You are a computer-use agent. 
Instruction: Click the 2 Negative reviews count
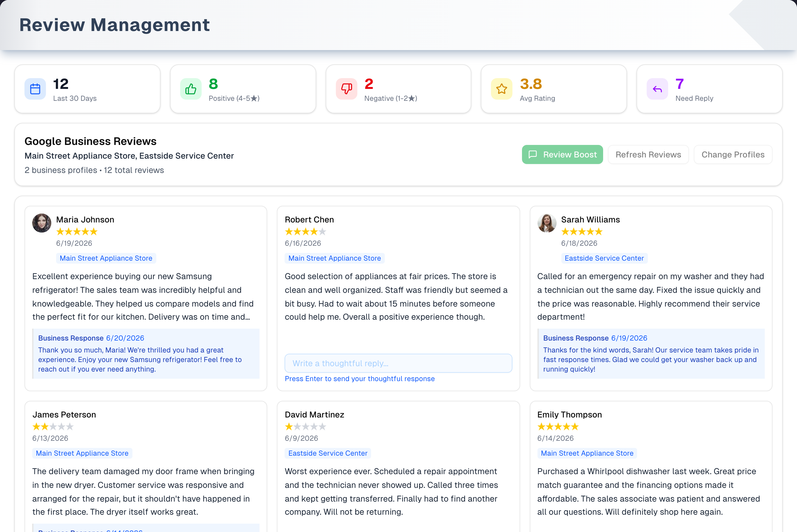click(369, 84)
